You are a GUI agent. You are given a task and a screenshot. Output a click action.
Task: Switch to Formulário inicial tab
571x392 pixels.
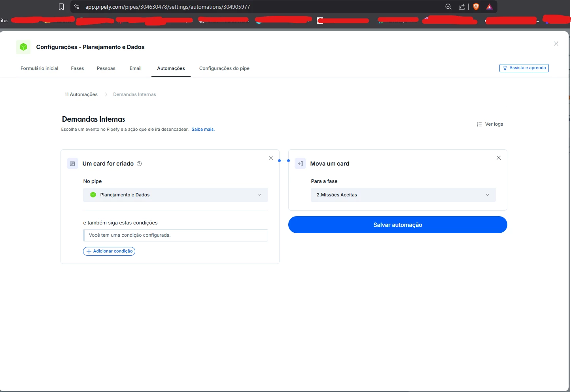coord(40,68)
